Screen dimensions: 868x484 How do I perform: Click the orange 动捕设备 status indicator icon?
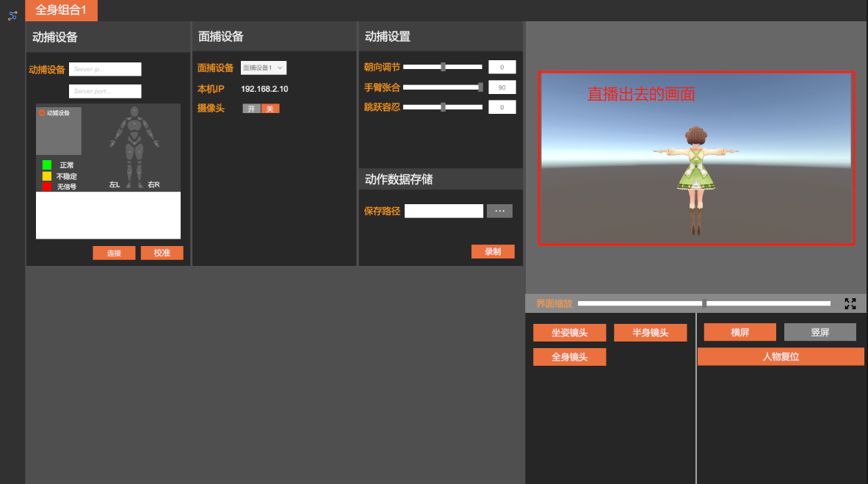click(42, 113)
